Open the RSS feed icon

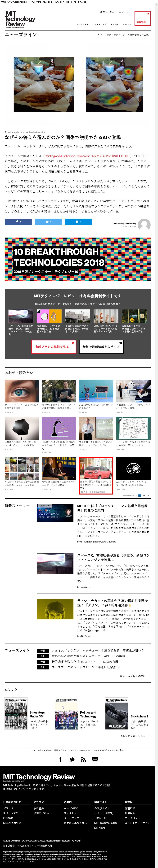pos(83,759)
